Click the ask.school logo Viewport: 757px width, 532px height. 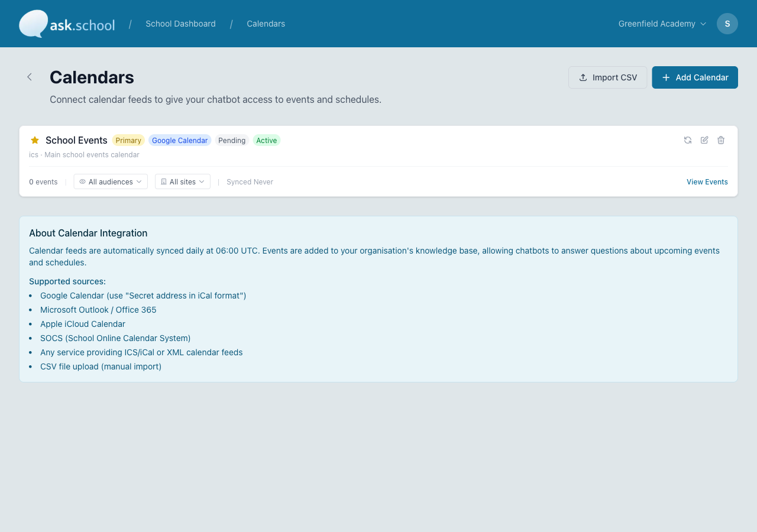[67, 24]
